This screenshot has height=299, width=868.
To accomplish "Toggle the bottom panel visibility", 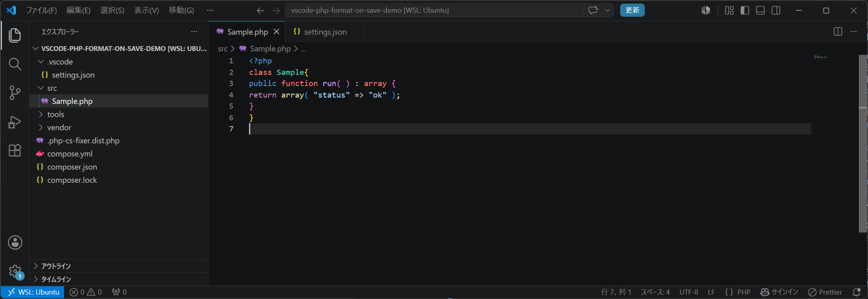I will click(760, 10).
